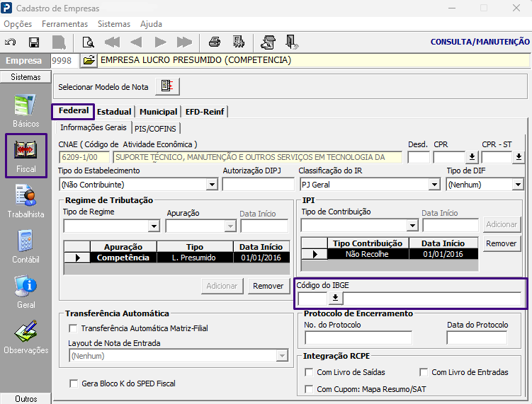Click the greyed document icon beside save
This screenshot has width=532, height=404.
click(59, 42)
